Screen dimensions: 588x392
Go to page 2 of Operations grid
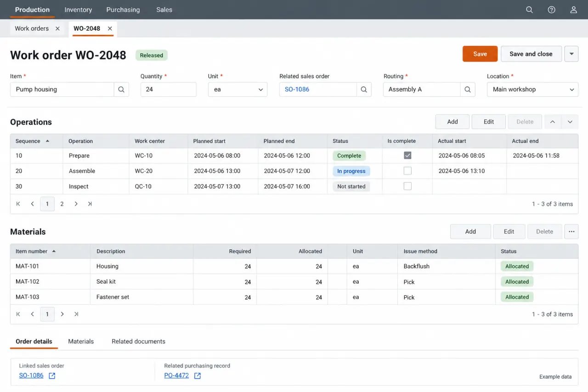[x=62, y=204]
